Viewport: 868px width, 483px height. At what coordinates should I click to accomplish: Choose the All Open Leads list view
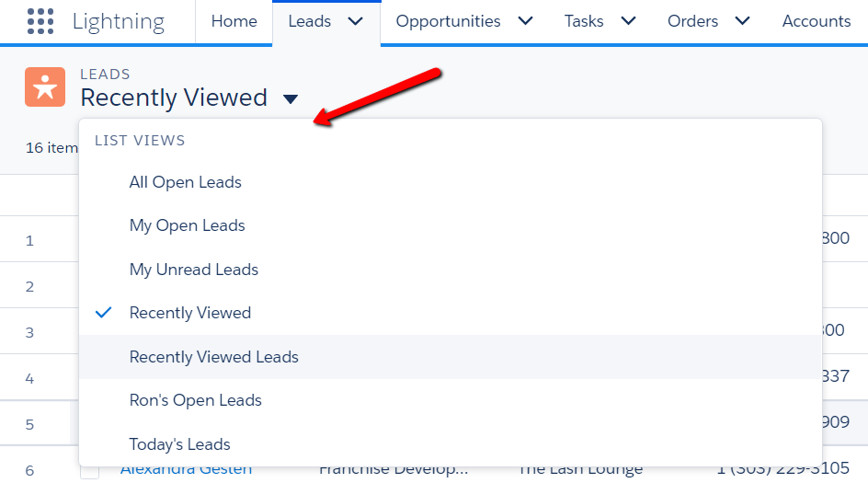[450, 182]
